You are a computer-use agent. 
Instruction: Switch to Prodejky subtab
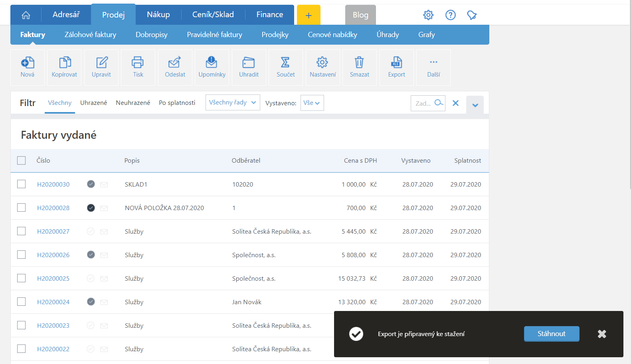click(x=275, y=35)
